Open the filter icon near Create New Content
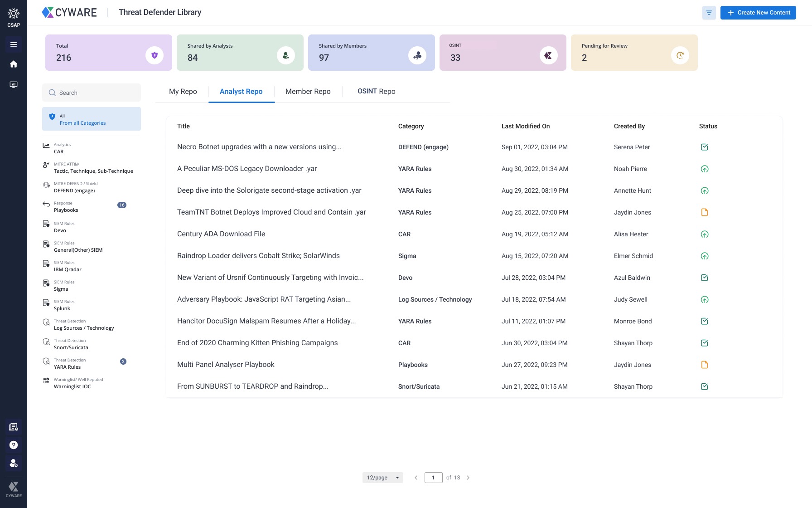 [x=709, y=13]
